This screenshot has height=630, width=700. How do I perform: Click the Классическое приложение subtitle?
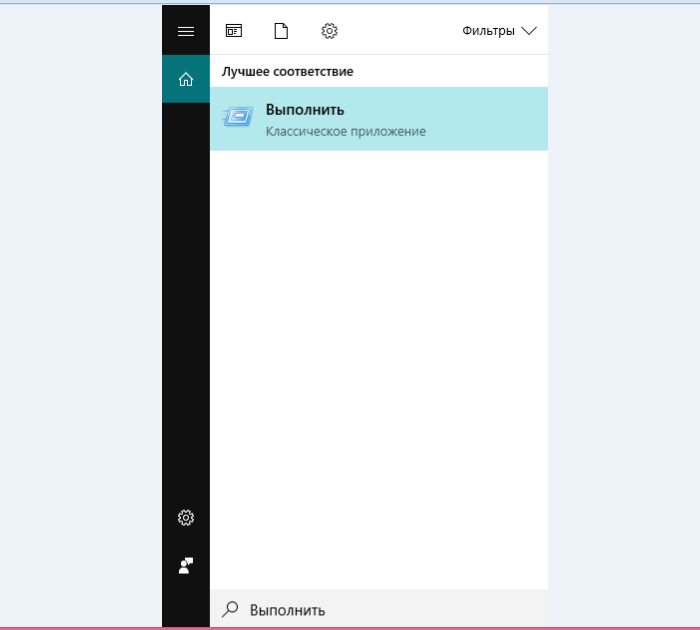coord(346,131)
